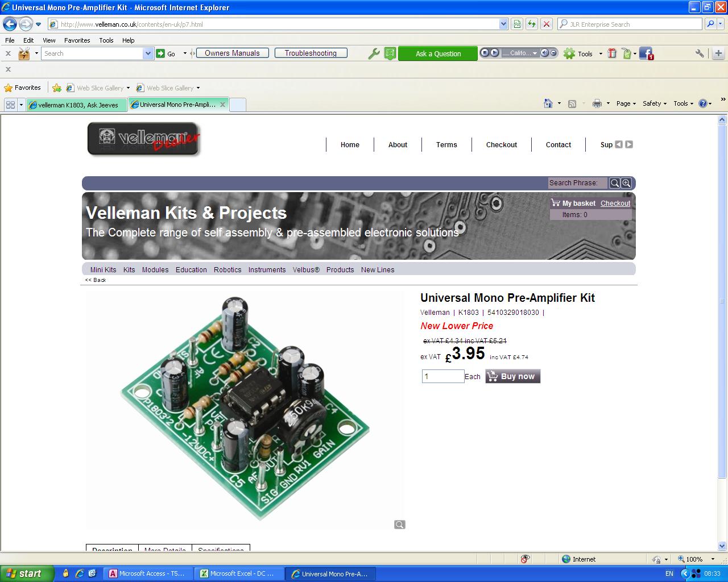Click the green Go arrow button
The image size is (728, 582).
coord(161,53)
